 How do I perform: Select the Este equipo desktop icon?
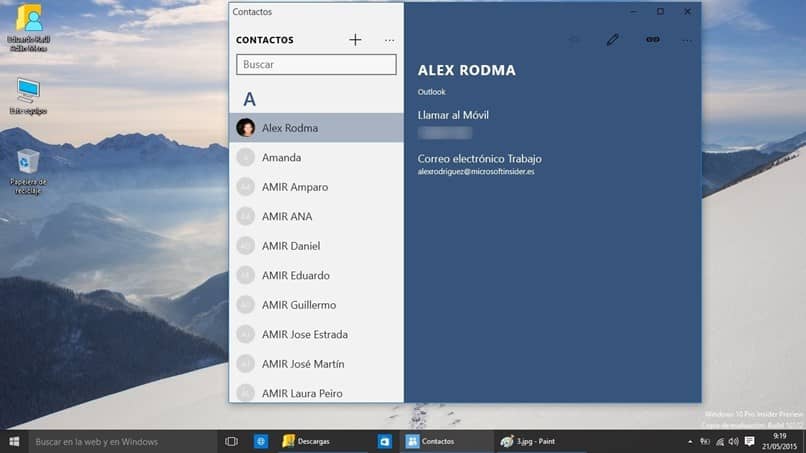[x=28, y=96]
